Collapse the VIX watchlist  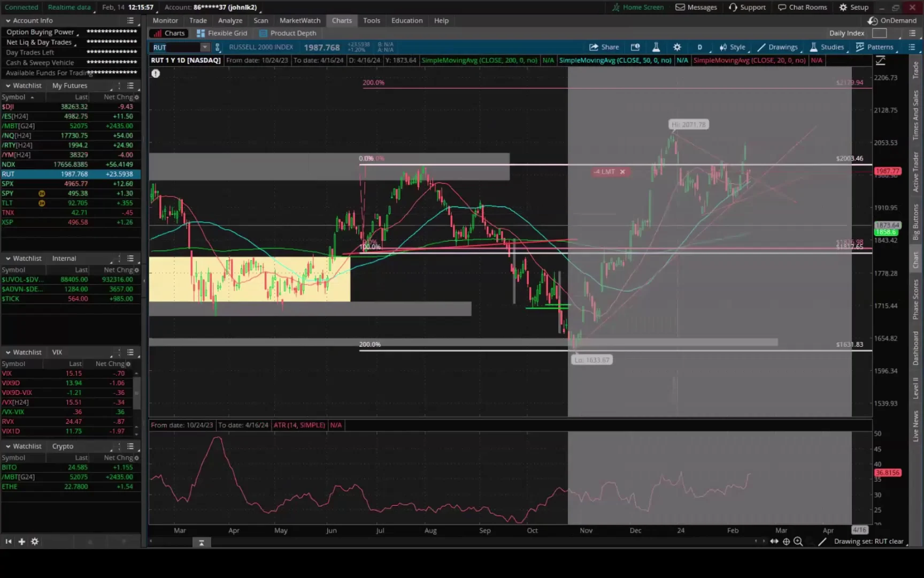(x=8, y=353)
